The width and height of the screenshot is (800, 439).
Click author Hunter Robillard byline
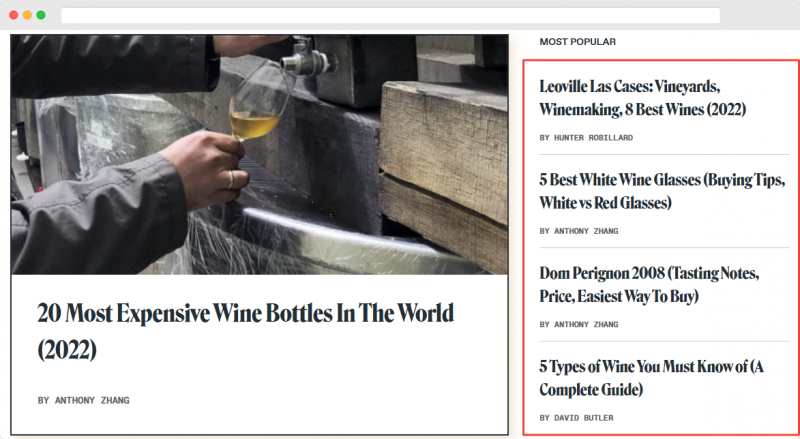(586, 138)
